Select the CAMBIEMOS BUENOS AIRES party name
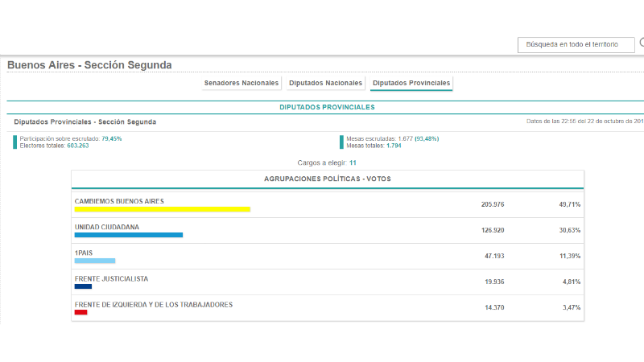Image resolution: width=644 pixels, height=362 pixels. tap(119, 201)
